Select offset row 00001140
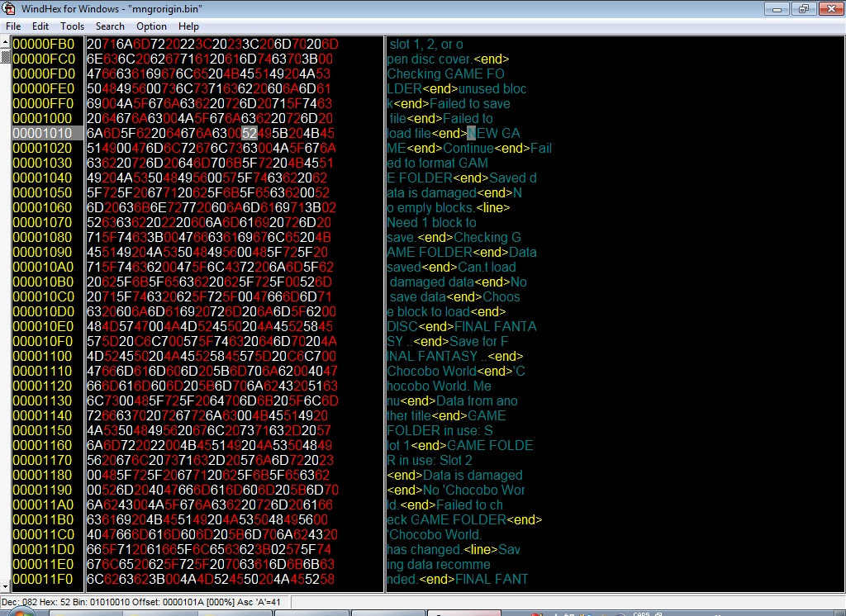 [43, 415]
